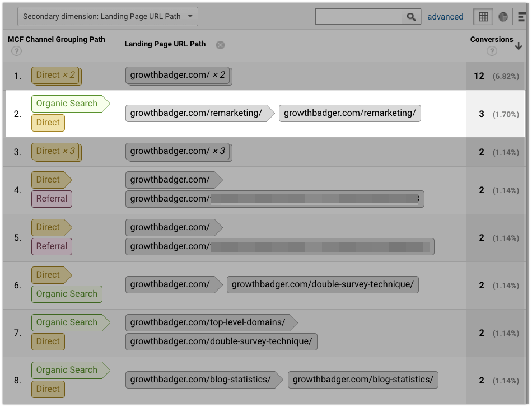
Task: Select the 'Direct × 2' channel tag
Action: click(x=57, y=76)
